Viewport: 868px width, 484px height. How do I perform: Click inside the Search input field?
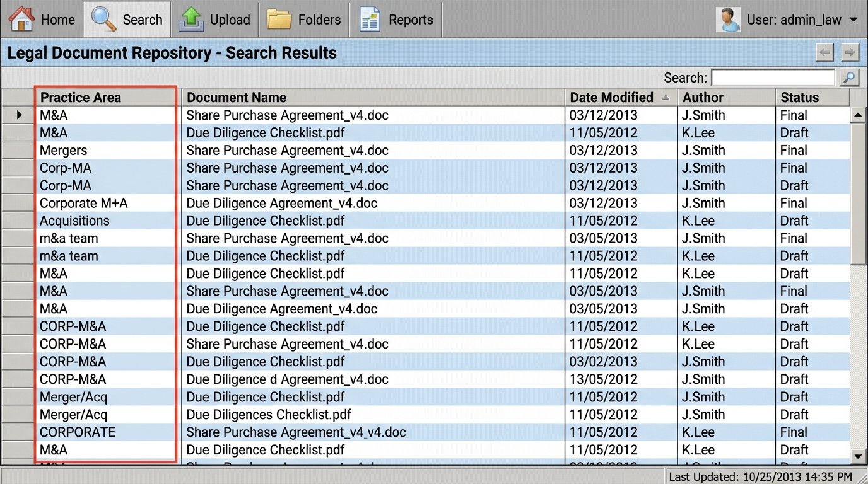pos(773,77)
